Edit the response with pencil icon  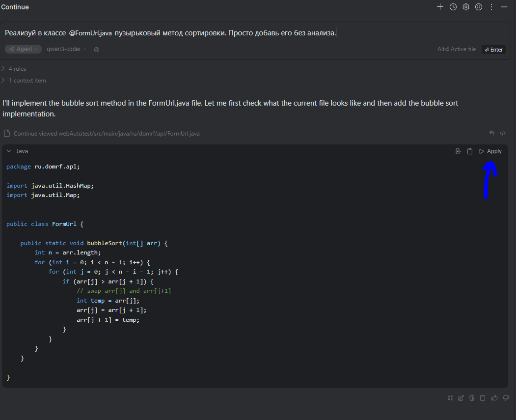[x=461, y=398]
